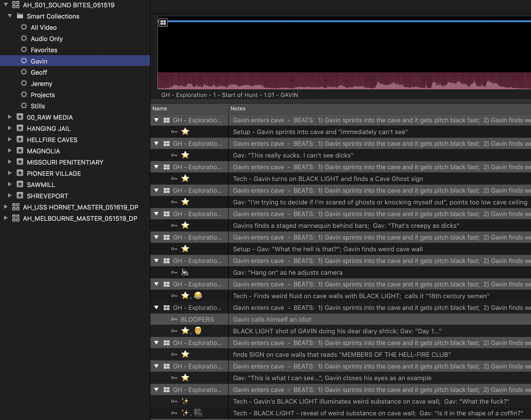Click the muted speaker keyword on Hang on row

coord(185,272)
